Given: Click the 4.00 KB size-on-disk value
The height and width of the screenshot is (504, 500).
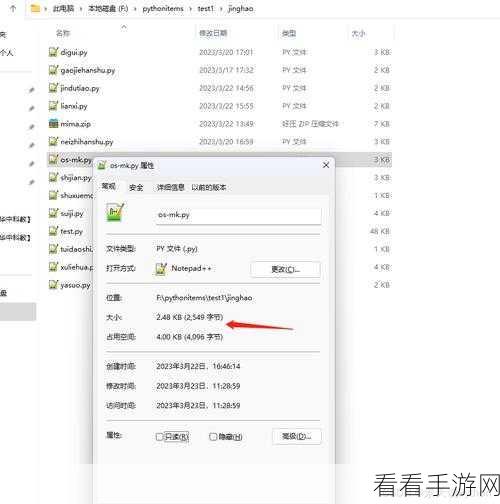Looking at the screenshot, I should (189, 337).
